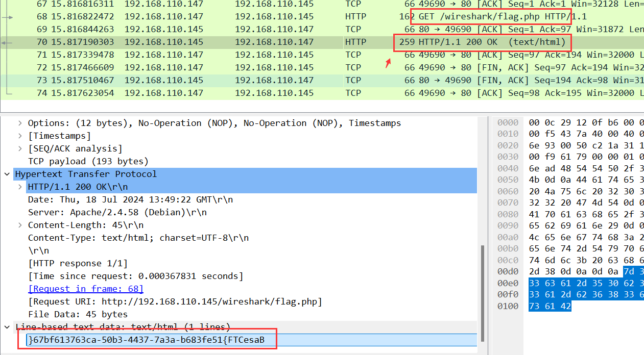Select packet 74 in the packet list

(204, 93)
